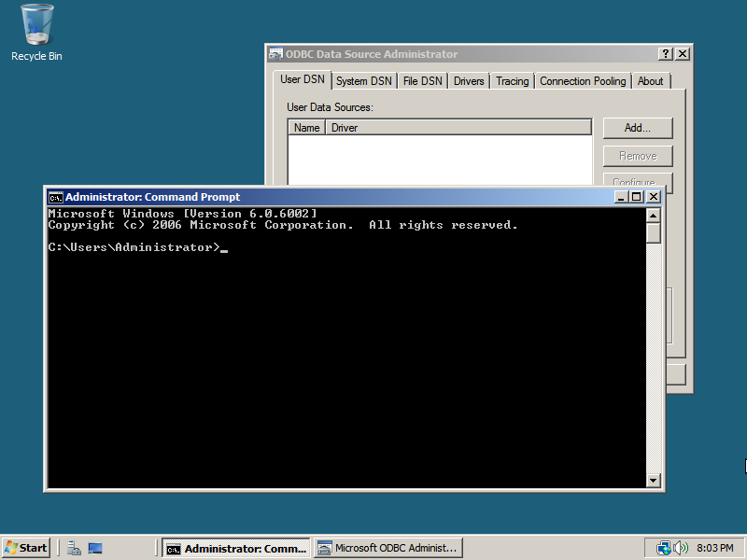Click the Show Desktop quick launch icon
This screenshot has height=560, width=747.
point(94,549)
